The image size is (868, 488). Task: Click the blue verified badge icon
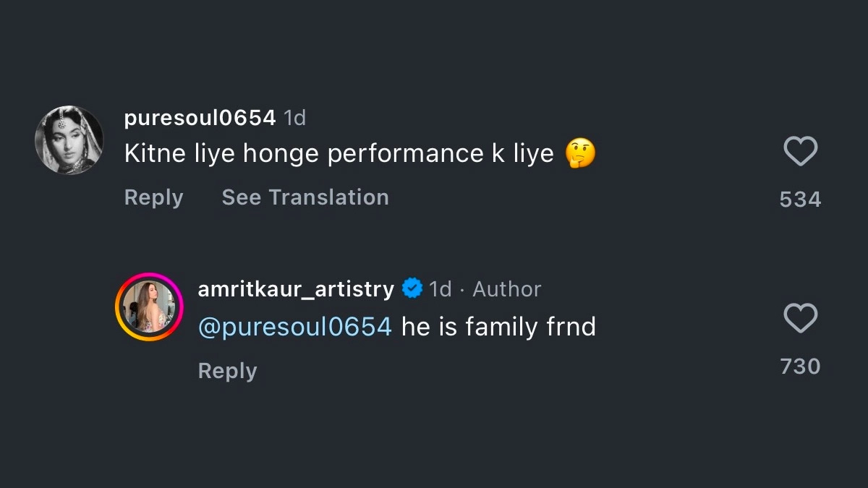(412, 289)
